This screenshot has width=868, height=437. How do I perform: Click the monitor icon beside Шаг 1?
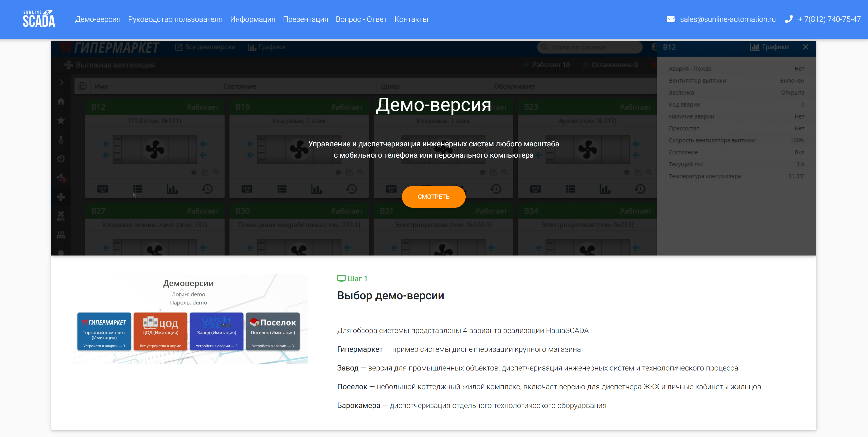[x=341, y=278]
